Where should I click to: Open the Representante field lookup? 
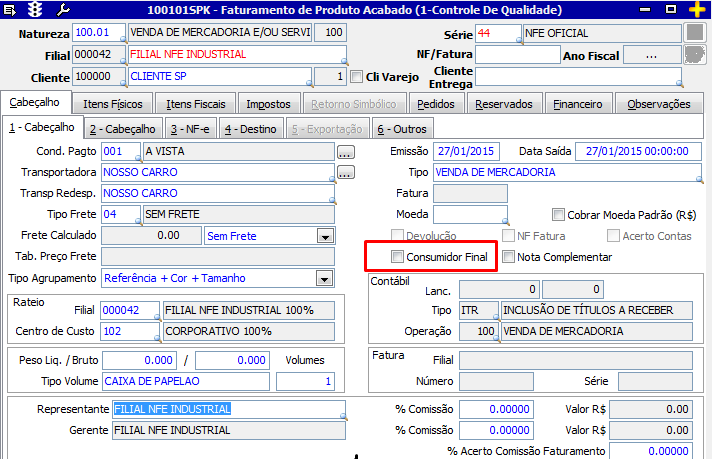[x=344, y=416]
